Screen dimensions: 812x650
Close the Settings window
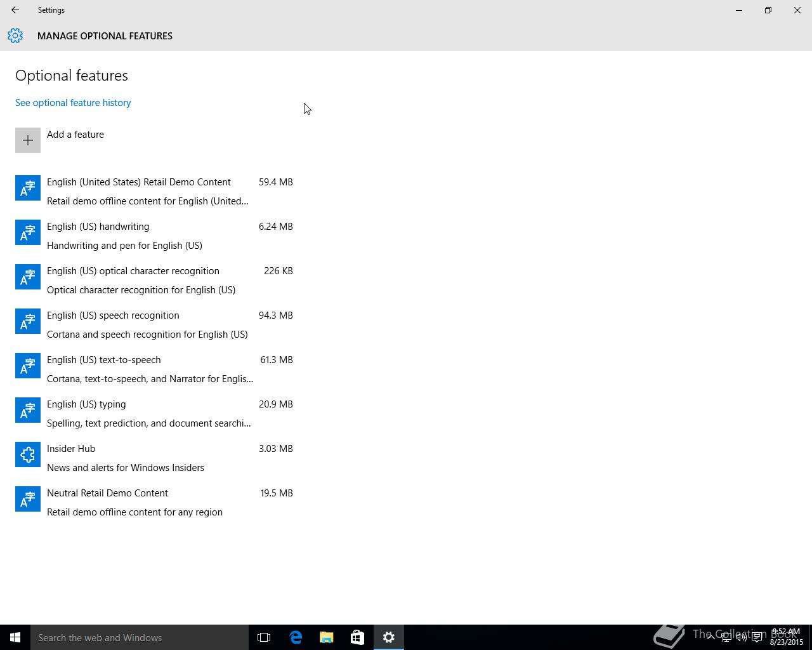[x=797, y=10]
